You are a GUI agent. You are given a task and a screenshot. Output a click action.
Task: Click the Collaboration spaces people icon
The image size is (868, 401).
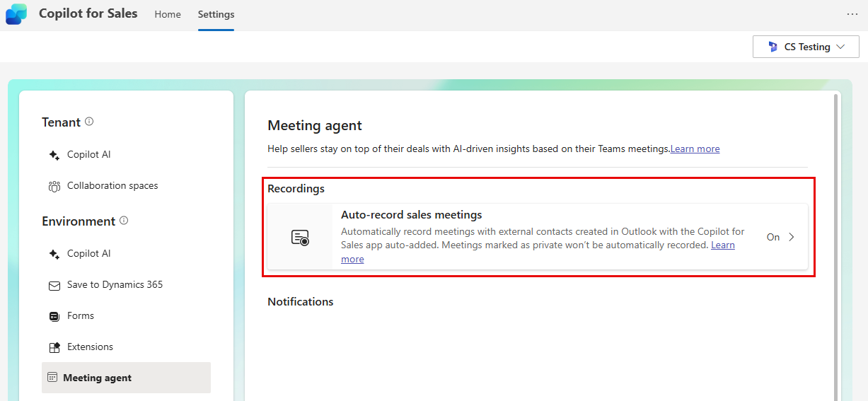pyautogui.click(x=54, y=186)
